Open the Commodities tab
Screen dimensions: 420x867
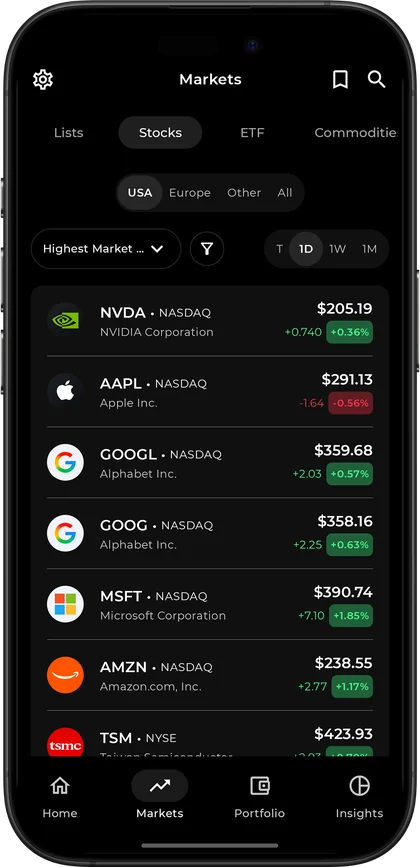click(x=355, y=133)
